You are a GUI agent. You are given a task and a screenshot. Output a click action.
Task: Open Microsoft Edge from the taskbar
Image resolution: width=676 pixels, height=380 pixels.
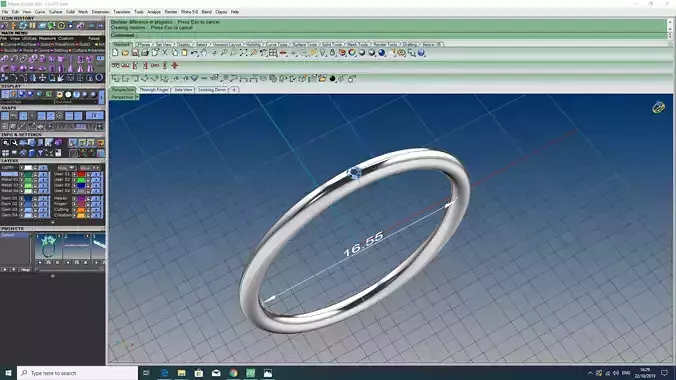[164, 373]
